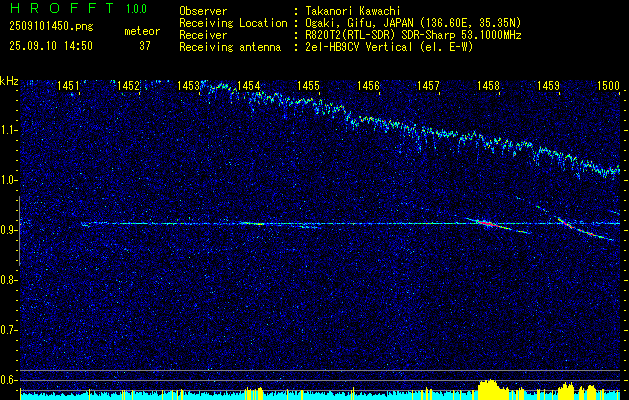Click the meteor label
This screenshot has width=629, height=400.
(142, 31)
